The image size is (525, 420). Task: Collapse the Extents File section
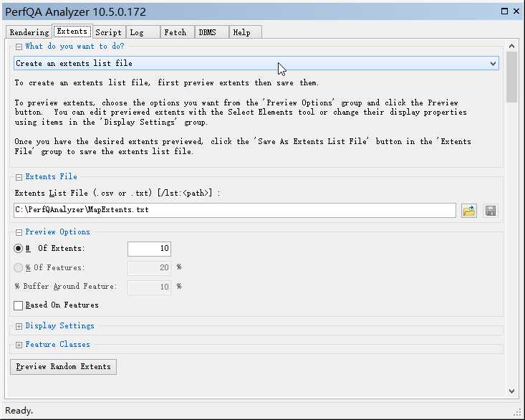(19, 177)
